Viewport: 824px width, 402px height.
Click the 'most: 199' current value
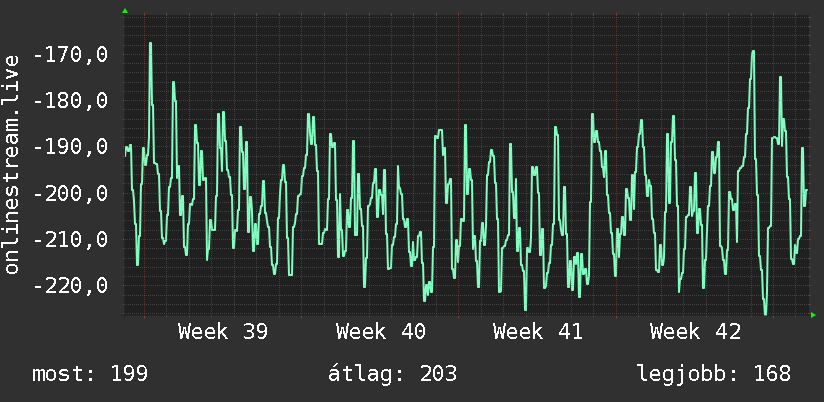pos(90,374)
